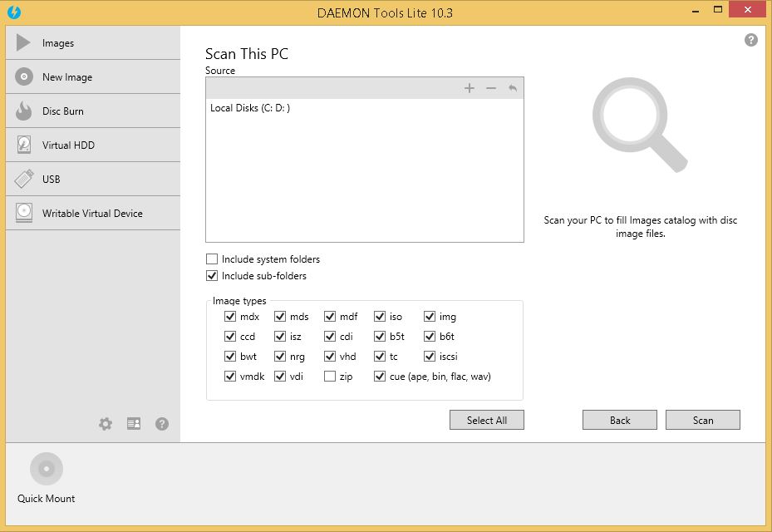772x532 pixels.
Task: Enable the zip image type checkbox
Action: (x=329, y=376)
